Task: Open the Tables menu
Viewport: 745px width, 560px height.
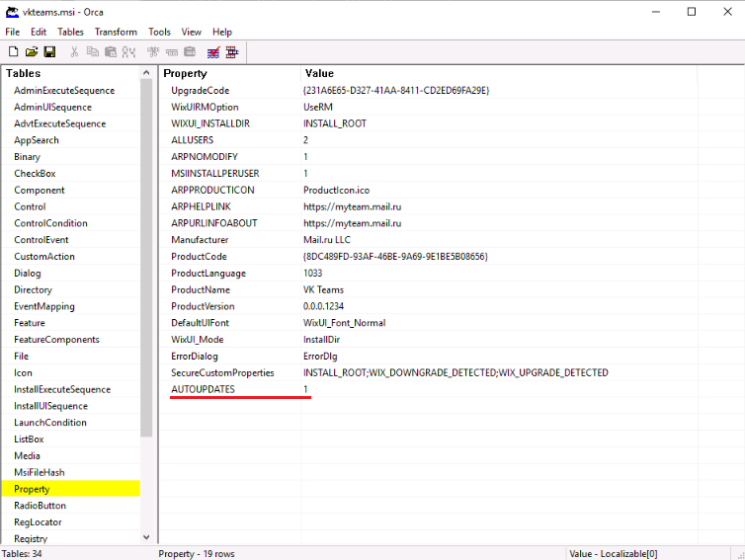Action: tap(70, 32)
